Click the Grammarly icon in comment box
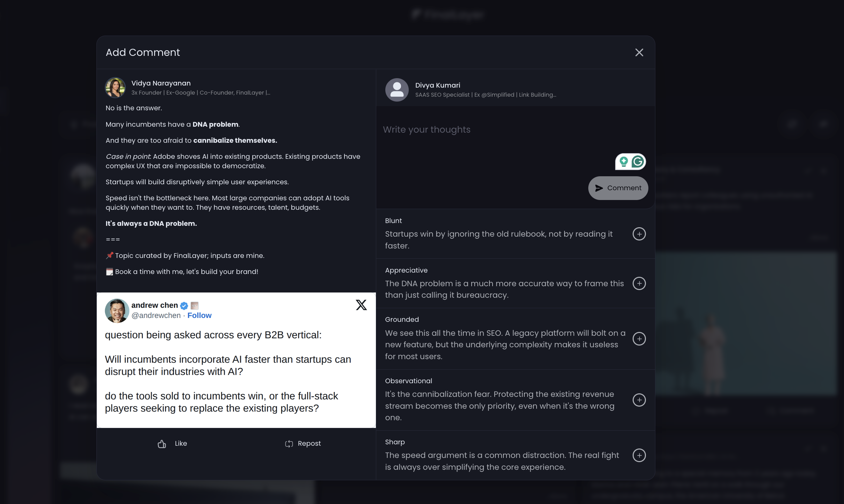The image size is (844, 504). (x=638, y=162)
